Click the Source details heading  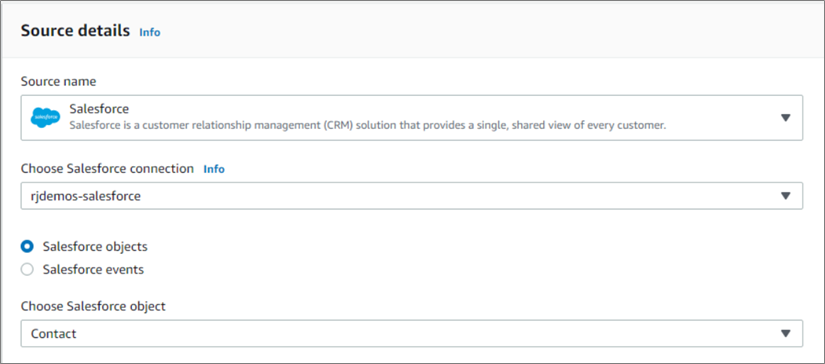click(75, 31)
